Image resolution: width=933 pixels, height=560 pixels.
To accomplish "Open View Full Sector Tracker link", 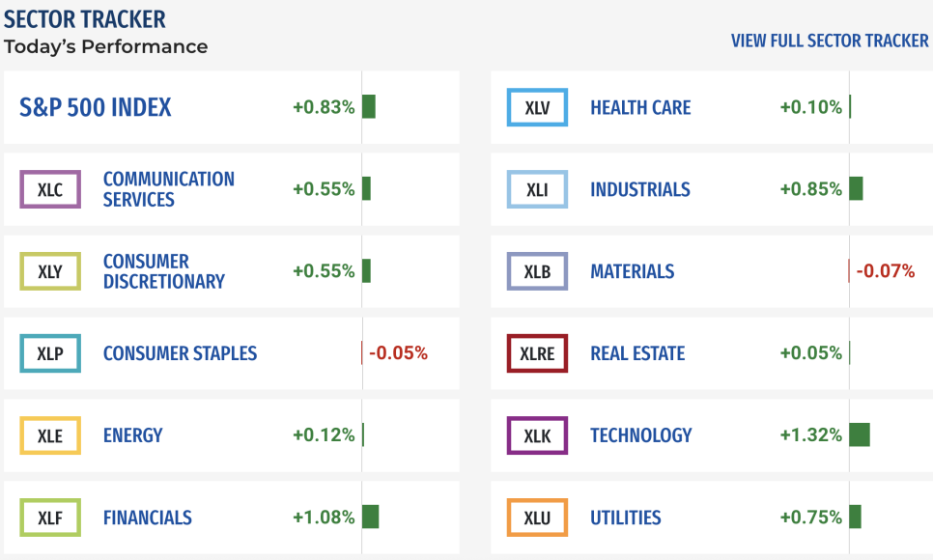I will [x=830, y=41].
